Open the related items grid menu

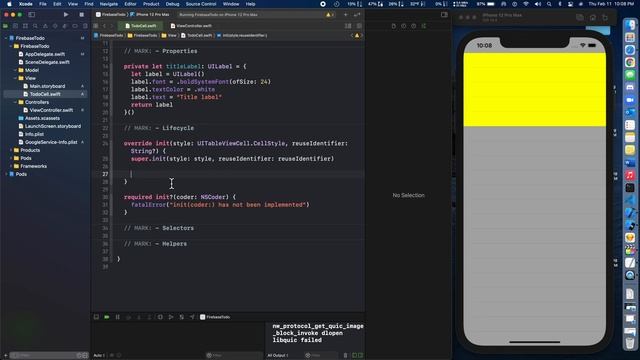click(x=96, y=26)
